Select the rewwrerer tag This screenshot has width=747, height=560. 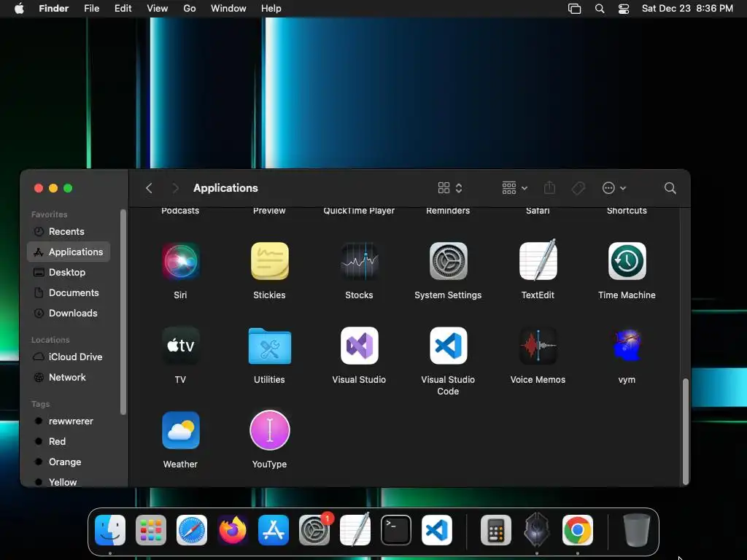[x=69, y=421]
